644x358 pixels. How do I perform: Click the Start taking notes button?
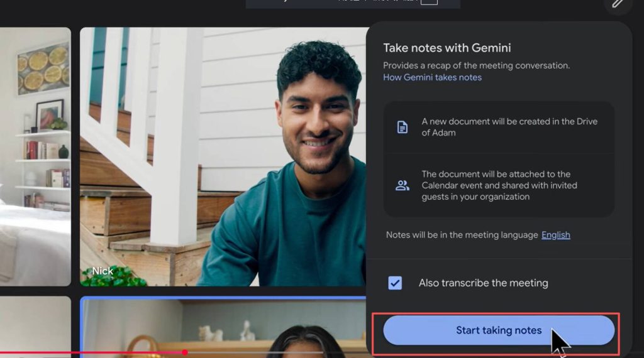(499, 330)
